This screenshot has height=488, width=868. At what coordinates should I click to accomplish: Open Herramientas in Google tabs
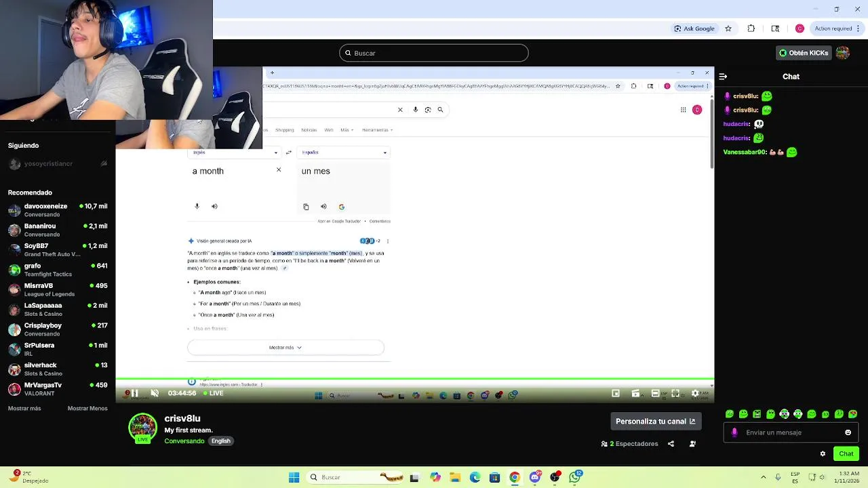(x=377, y=130)
